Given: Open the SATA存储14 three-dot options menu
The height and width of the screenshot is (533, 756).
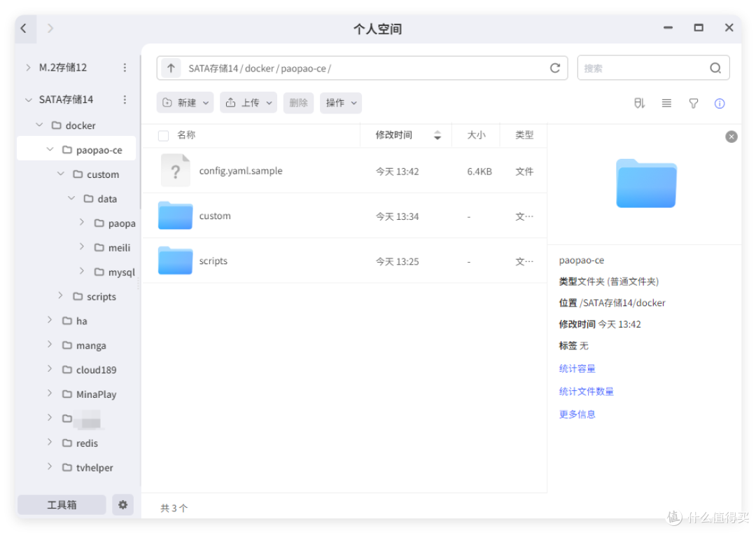Looking at the screenshot, I should (x=125, y=99).
